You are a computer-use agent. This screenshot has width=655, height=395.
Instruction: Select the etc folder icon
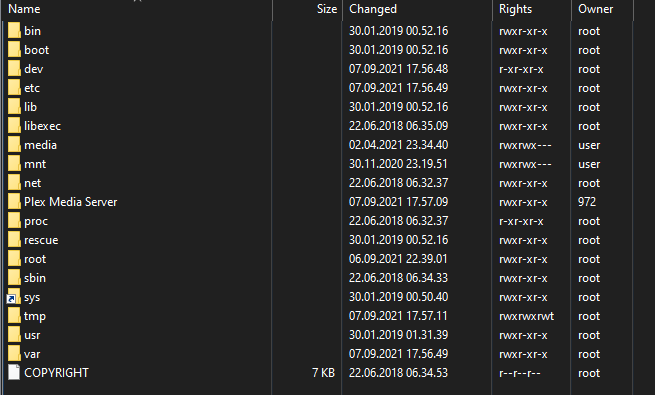coord(14,88)
